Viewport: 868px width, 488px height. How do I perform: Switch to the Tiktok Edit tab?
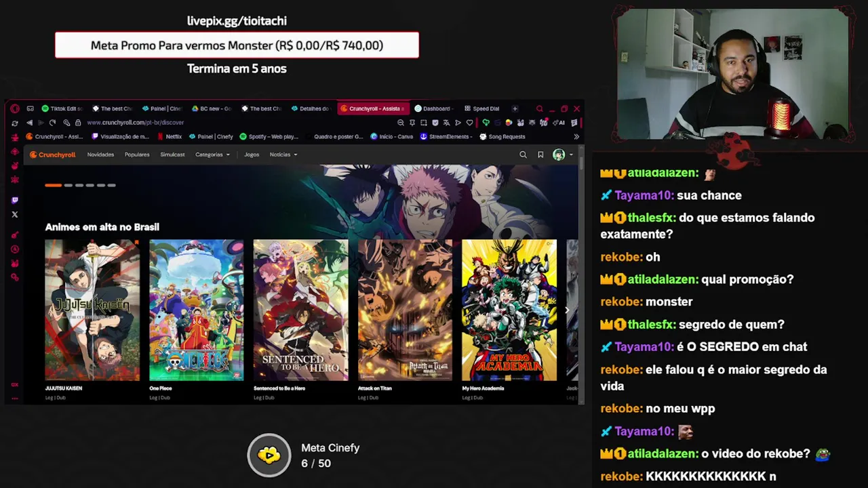(62, 108)
